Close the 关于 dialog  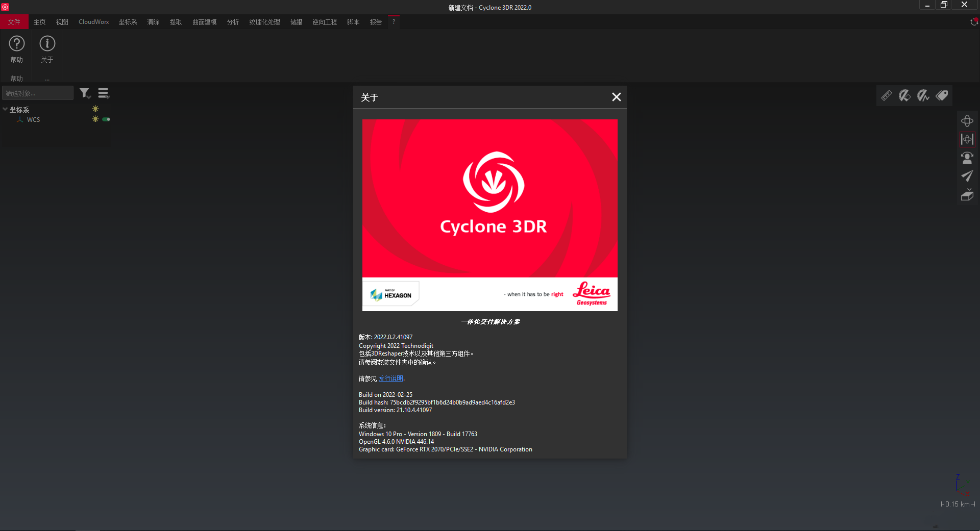[617, 97]
